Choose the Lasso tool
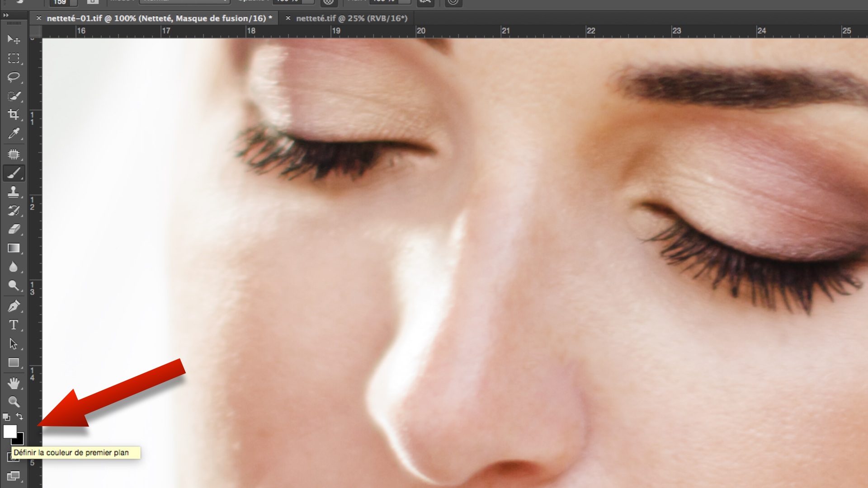This screenshot has width=868, height=488. [14, 77]
